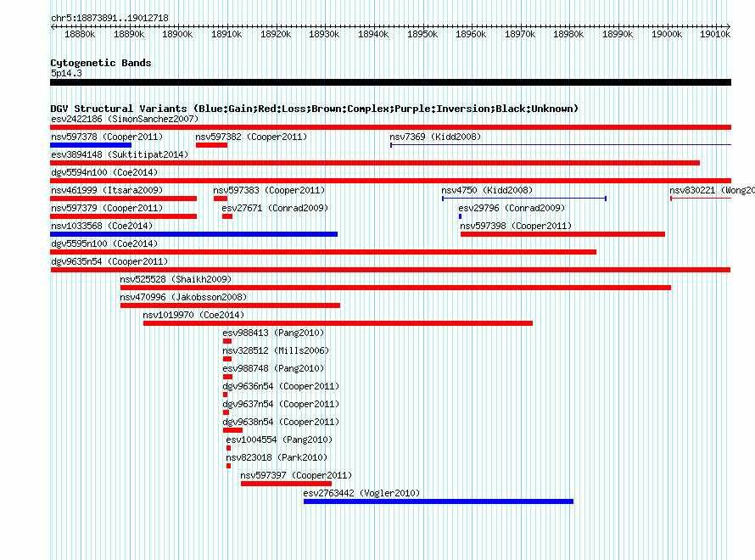Open esv3894148 (Suktitipat2014) variant label

coord(120,154)
